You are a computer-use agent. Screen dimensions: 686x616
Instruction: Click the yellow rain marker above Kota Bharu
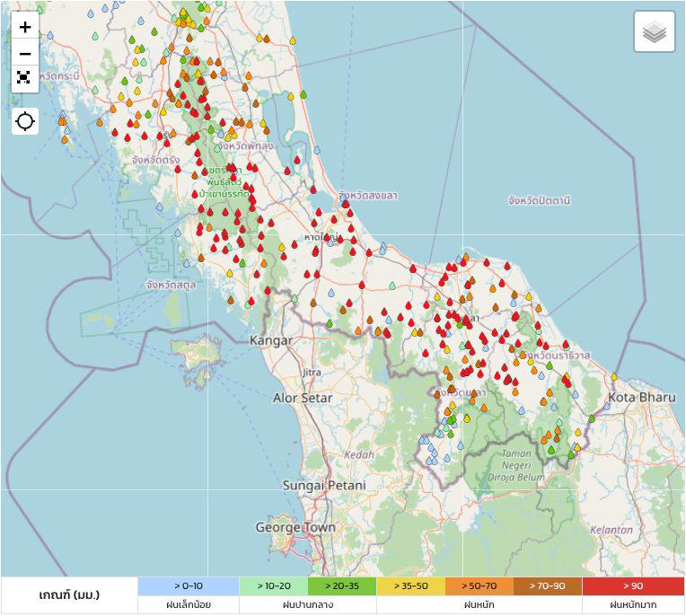tap(614, 377)
